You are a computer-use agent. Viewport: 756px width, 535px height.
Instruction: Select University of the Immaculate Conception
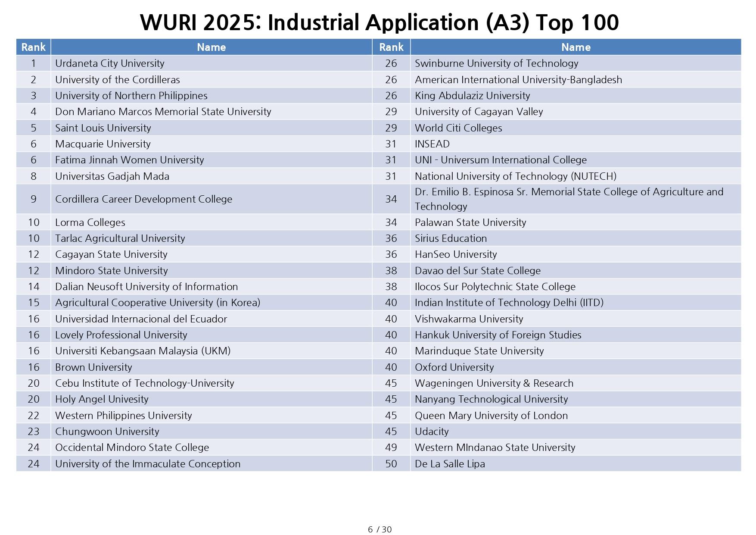pyautogui.click(x=148, y=464)
